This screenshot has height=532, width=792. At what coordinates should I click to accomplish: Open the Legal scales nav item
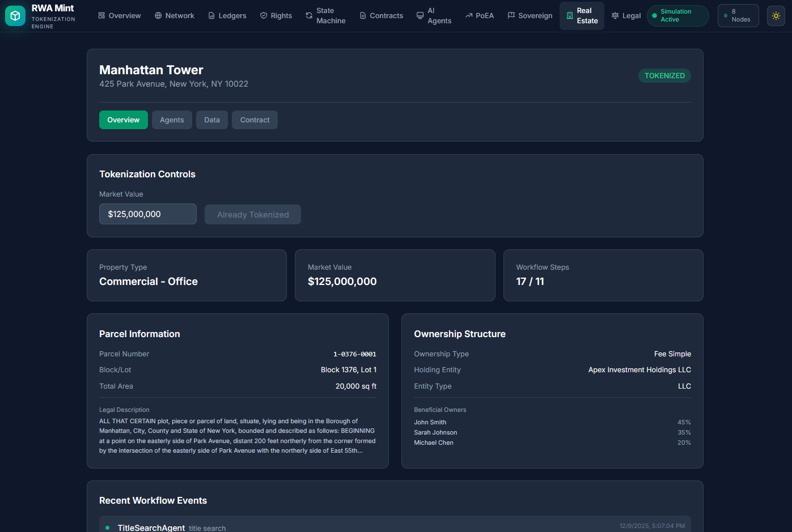coord(626,16)
